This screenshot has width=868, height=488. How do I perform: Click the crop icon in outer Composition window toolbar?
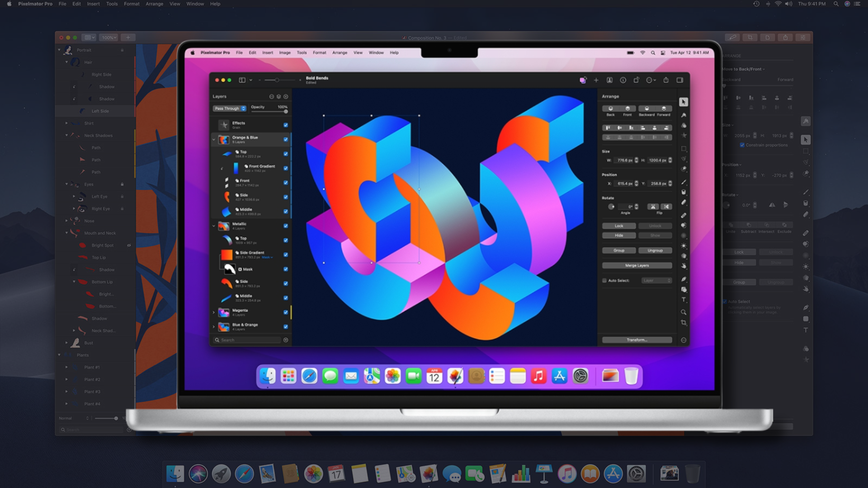click(750, 38)
